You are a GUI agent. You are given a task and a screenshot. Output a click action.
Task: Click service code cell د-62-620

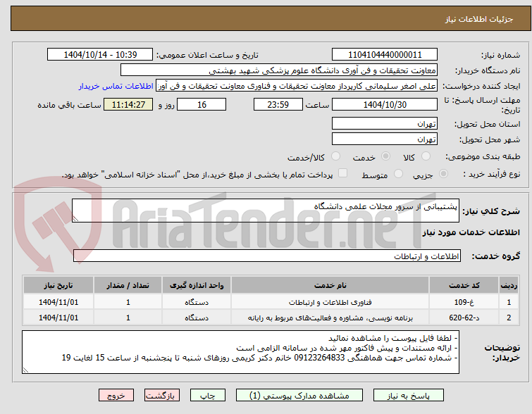point(464,318)
